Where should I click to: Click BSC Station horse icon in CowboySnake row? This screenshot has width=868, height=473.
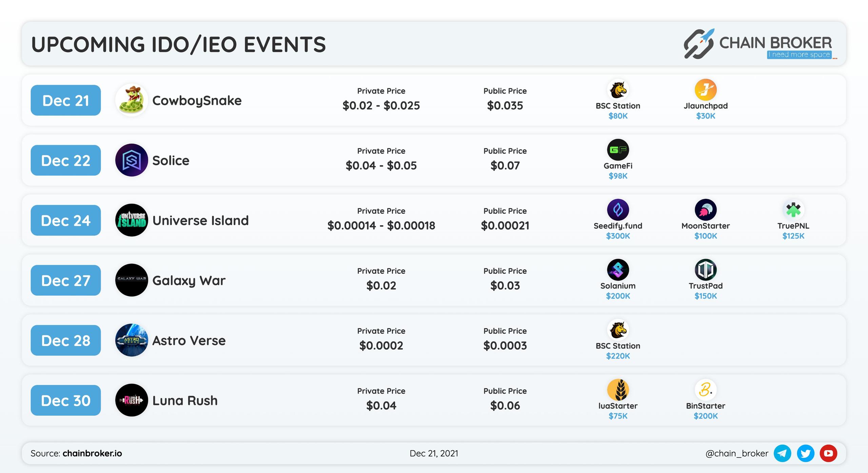pos(618,90)
